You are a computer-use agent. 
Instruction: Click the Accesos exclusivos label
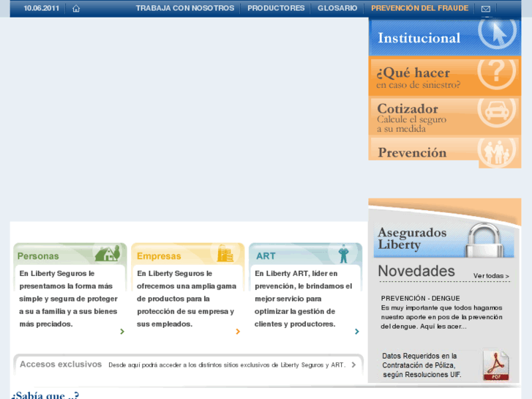point(61,365)
